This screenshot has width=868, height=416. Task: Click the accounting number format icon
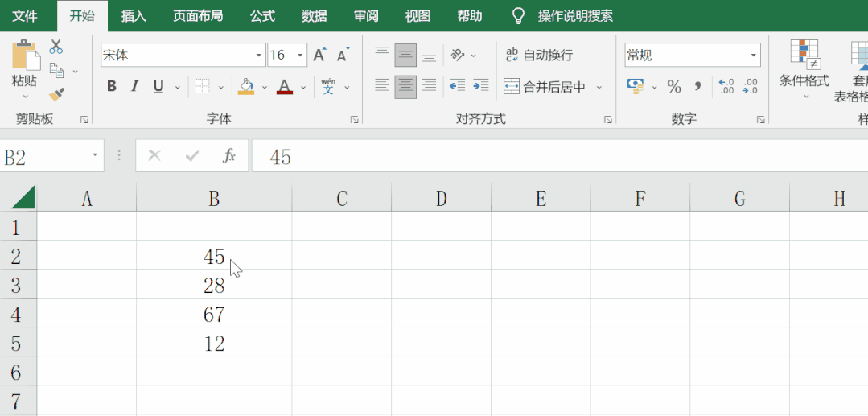636,86
